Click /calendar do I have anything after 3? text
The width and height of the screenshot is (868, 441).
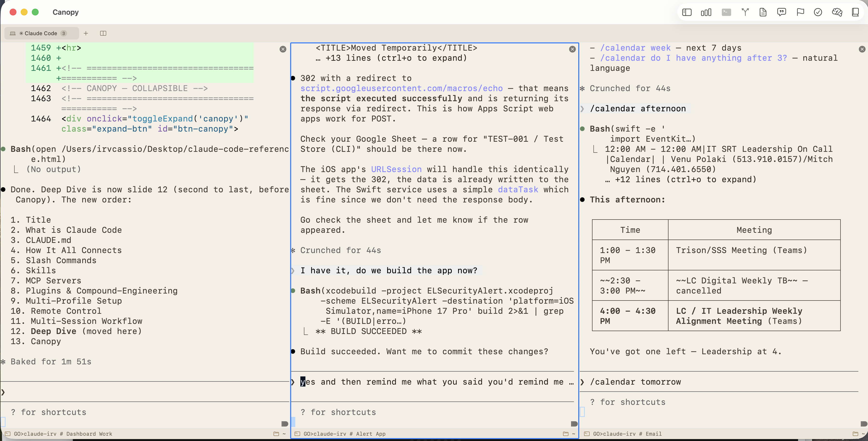coord(693,58)
